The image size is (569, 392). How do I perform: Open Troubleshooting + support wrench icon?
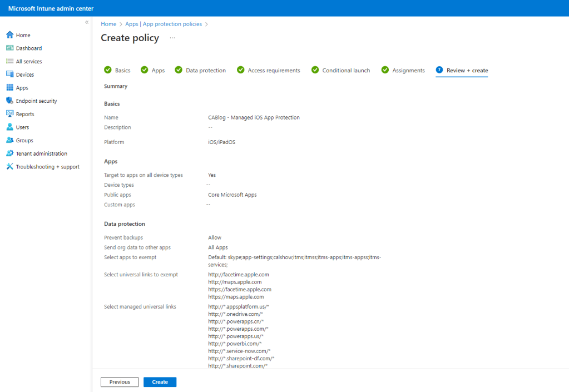[x=9, y=167]
